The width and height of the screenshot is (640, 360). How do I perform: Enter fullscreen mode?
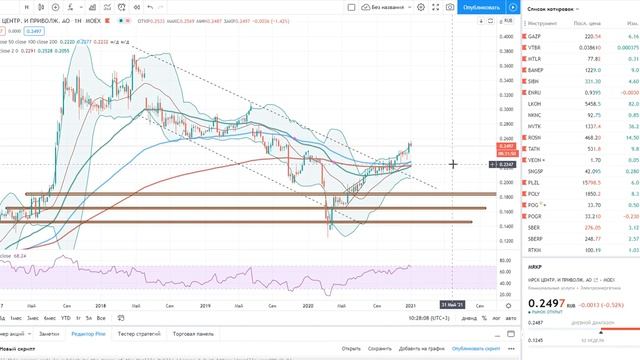pos(436,7)
